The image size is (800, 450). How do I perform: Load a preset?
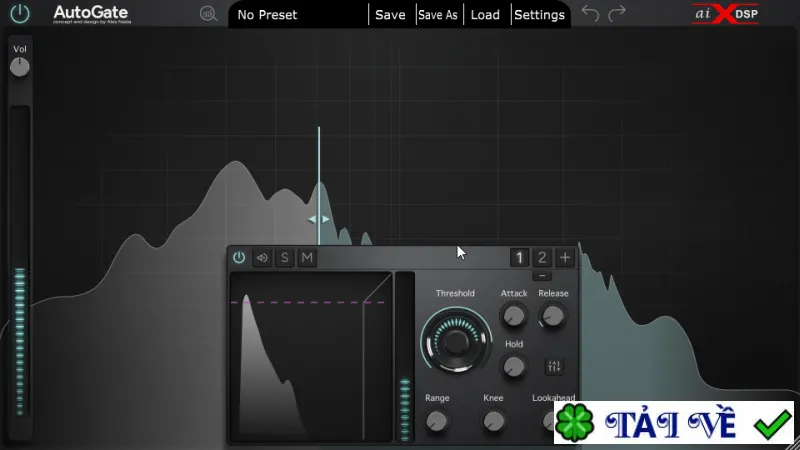coord(485,15)
